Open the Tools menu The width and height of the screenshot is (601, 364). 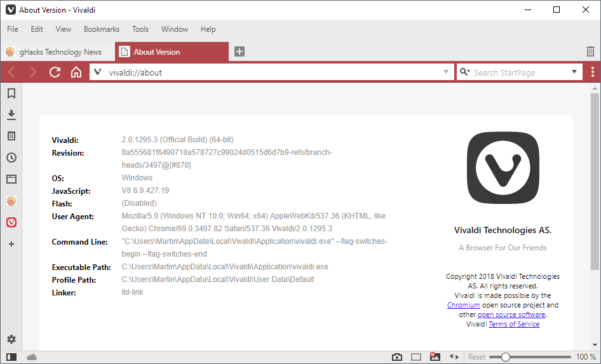[x=140, y=29]
